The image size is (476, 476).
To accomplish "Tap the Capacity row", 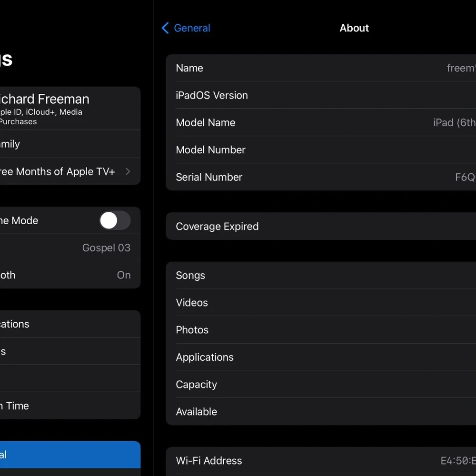I will tap(321, 385).
